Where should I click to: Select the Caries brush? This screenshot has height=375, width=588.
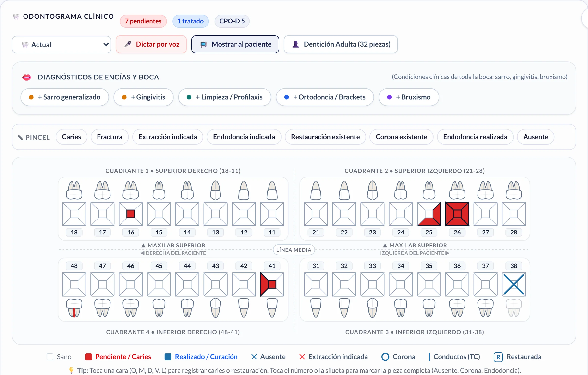[x=71, y=137]
